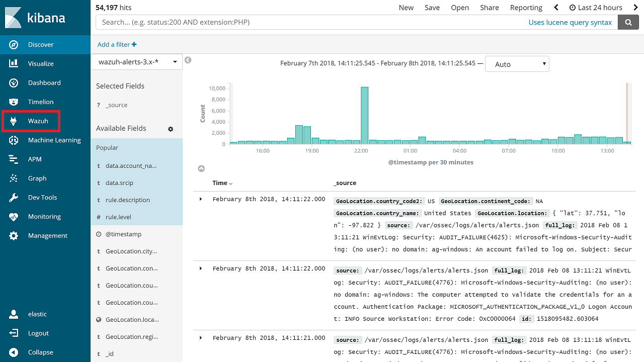
Task: Click the Time column header label
Action: point(220,183)
